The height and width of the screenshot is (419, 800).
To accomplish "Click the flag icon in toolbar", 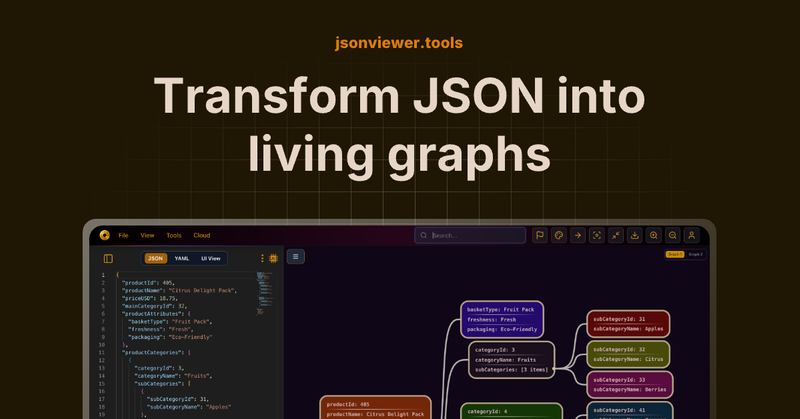I will tap(540, 235).
